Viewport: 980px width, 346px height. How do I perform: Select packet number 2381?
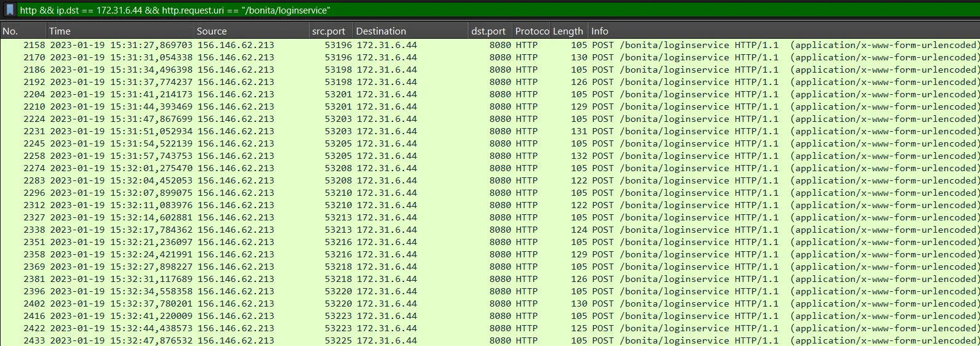(490, 279)
